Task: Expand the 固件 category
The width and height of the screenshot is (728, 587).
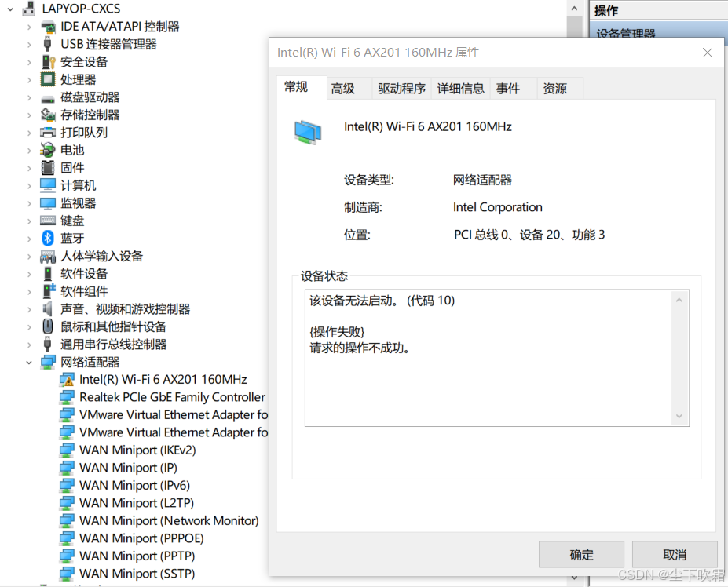Action: pos(29,168)
